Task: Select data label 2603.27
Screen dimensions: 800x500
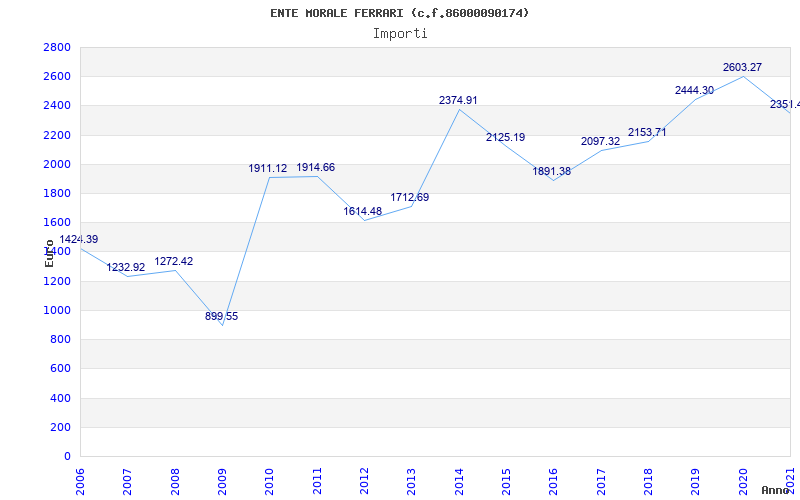Action: pos(742,67)
